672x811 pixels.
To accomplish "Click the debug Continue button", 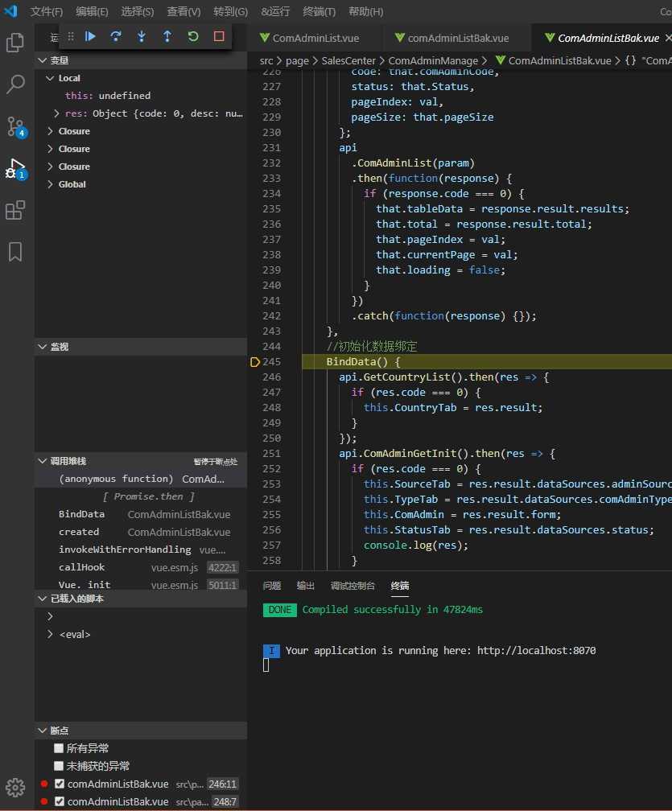I will point(90,36).
